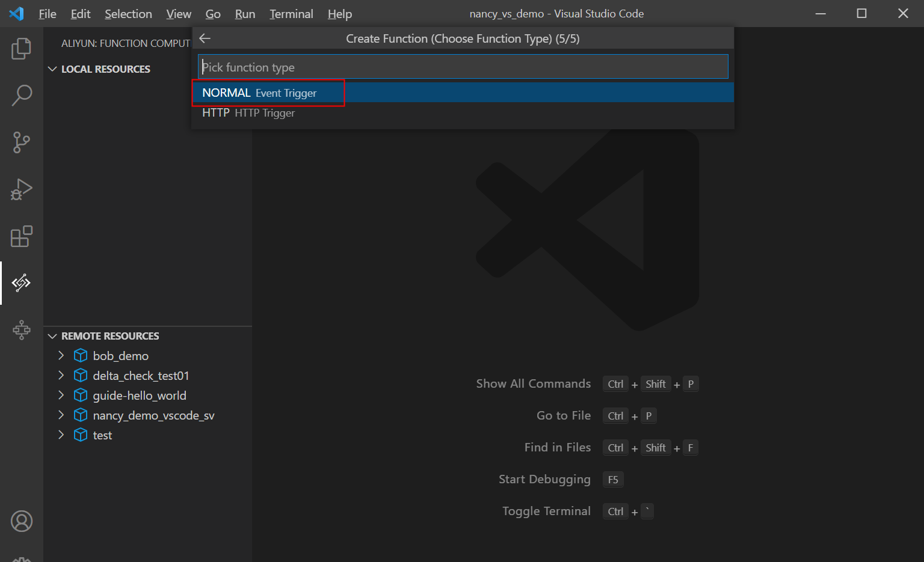The height and width of the screenshot is (562, 924).
Task: Open the Selection menu
Action: (128, 14)
